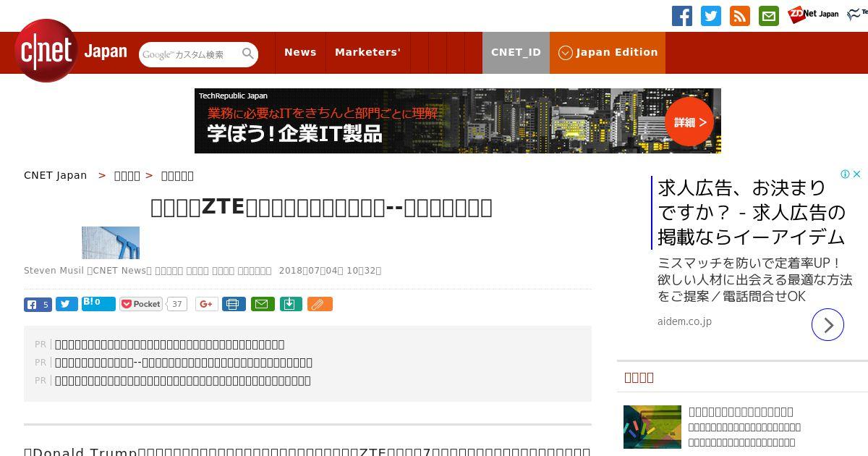Visit the ZDNet Japan logo link
This screenshot has height=456, width=868.
coord(813,14)
